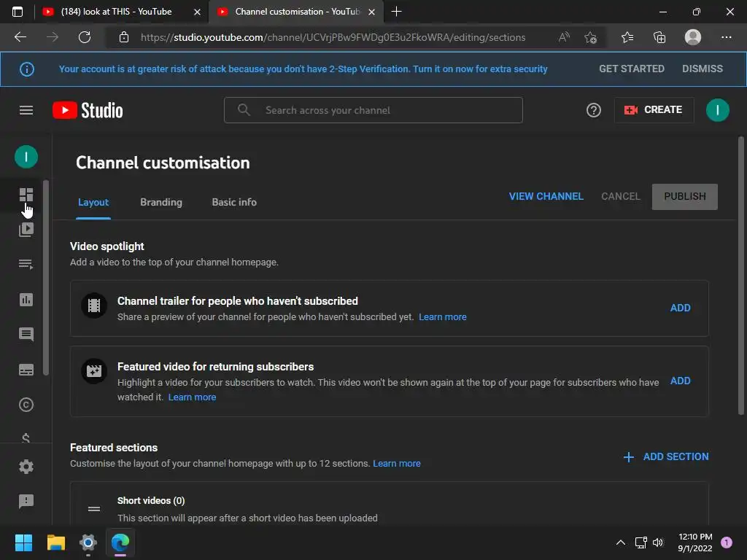Click the featured video star-film icon

tap(94, 371)
